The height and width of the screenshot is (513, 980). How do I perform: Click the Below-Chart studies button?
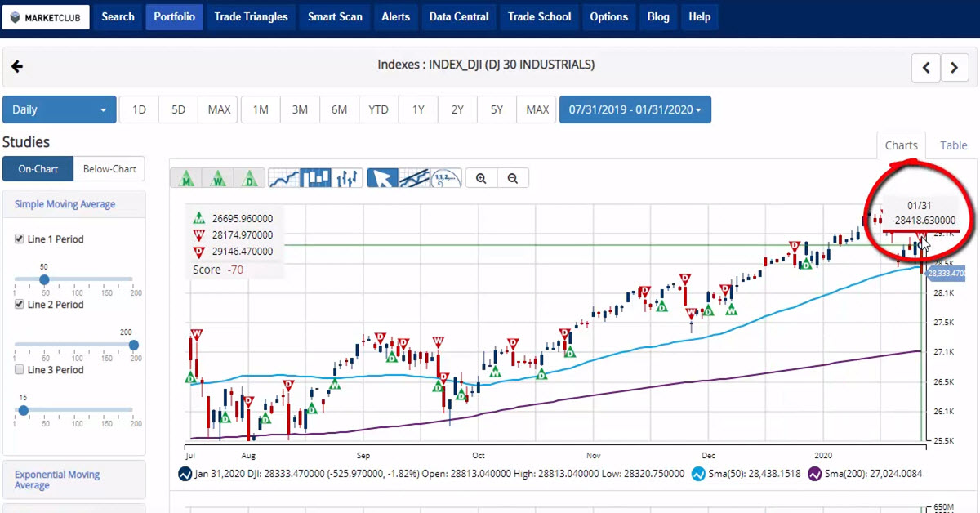click(x=109, y=169)
